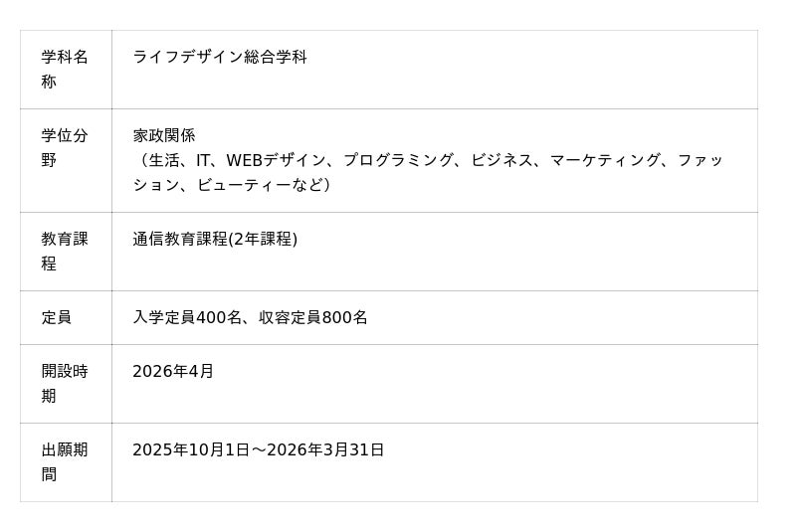Select the 通信教育課程(2年課程) text
The width and height of the screenshot is (796, 532).
coord(215,239)
